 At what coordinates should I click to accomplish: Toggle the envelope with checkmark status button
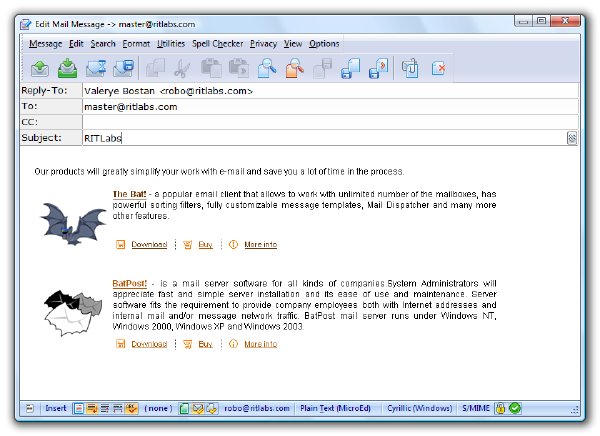tap(198, 408)
